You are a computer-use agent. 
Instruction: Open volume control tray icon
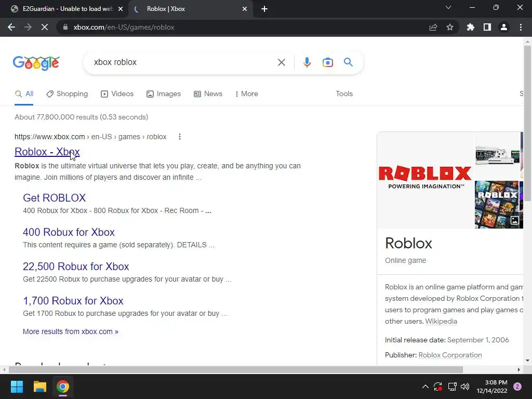465,387
